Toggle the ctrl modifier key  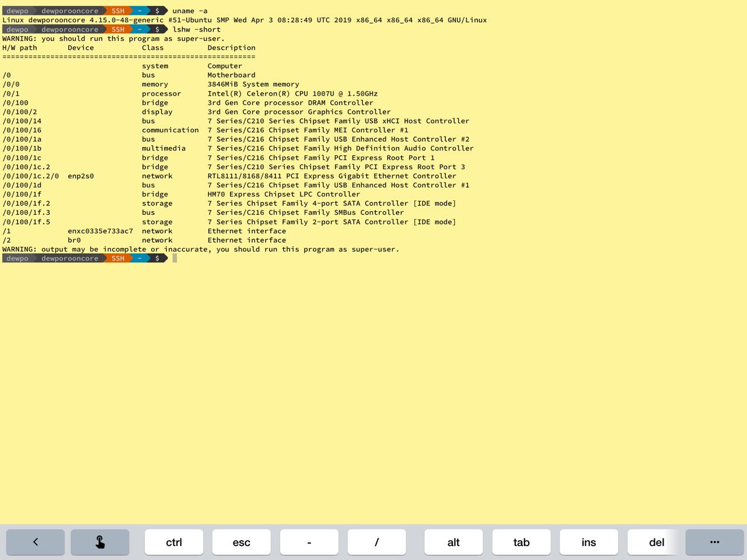[174, 542]
